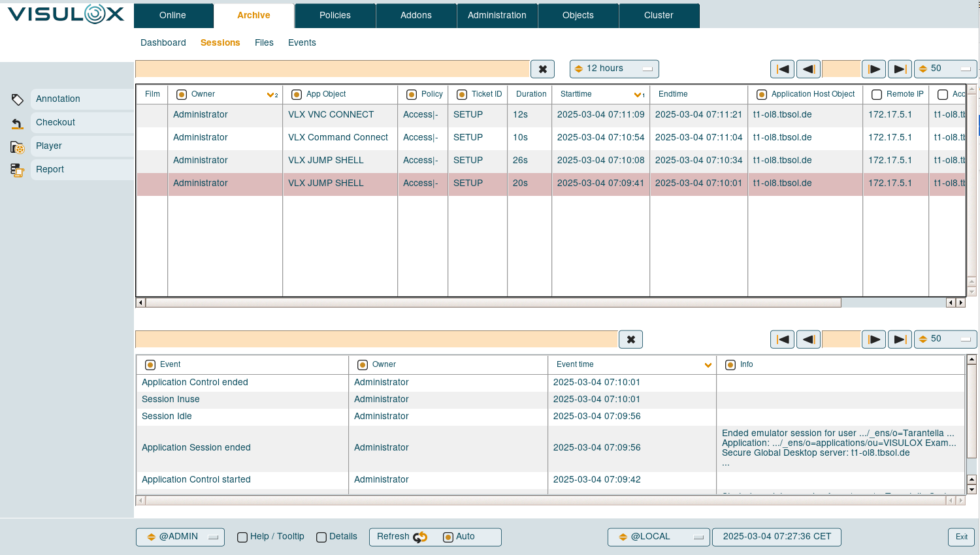
Task: Toggle the Auto refresh option
Action: tap(448, 537)
